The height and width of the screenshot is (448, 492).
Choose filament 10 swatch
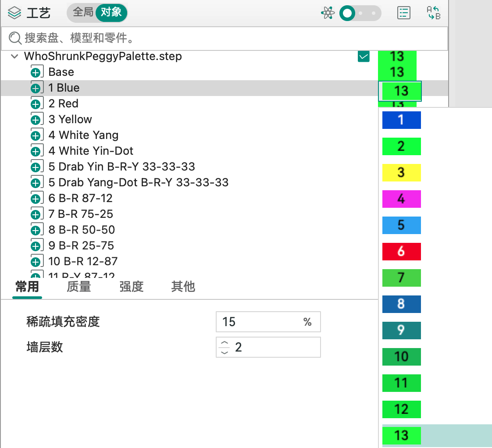pyautogui.click(x=401, y=357)
